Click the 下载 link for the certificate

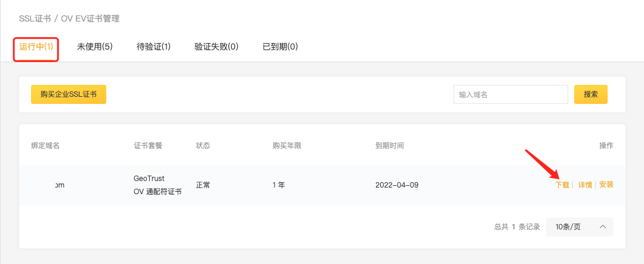[x=562, y=185]
